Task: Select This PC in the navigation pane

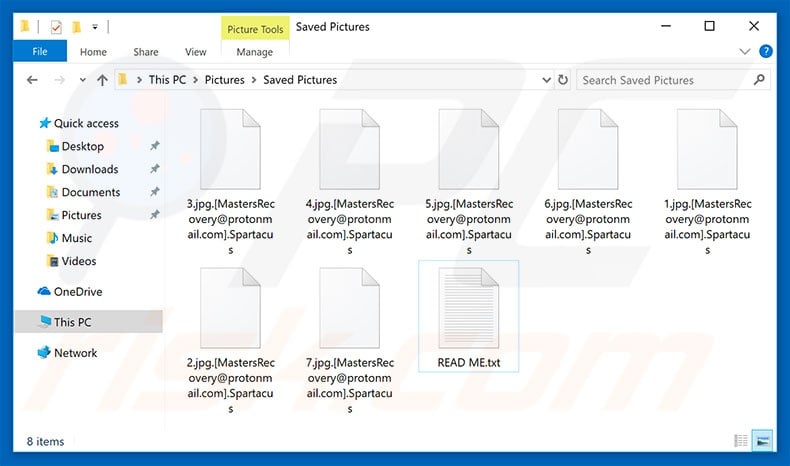Action: click(x=89, y=322)
